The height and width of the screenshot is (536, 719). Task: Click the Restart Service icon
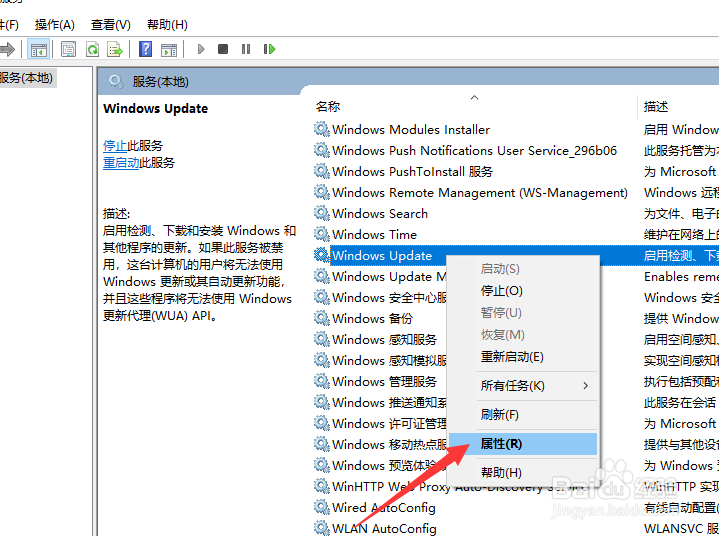(x=269, y=49)
